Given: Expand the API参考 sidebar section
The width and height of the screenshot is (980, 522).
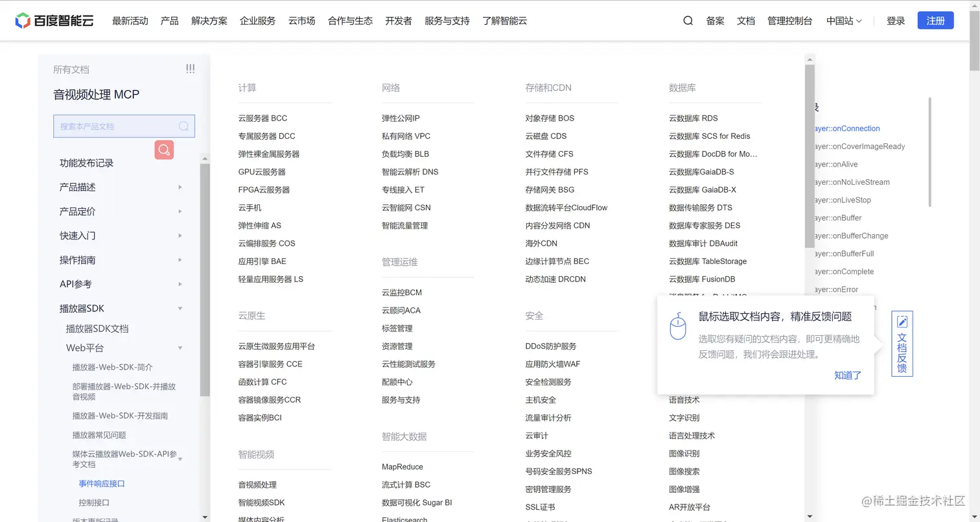Looking at the screenshot, I should click(x=180, y=285).
